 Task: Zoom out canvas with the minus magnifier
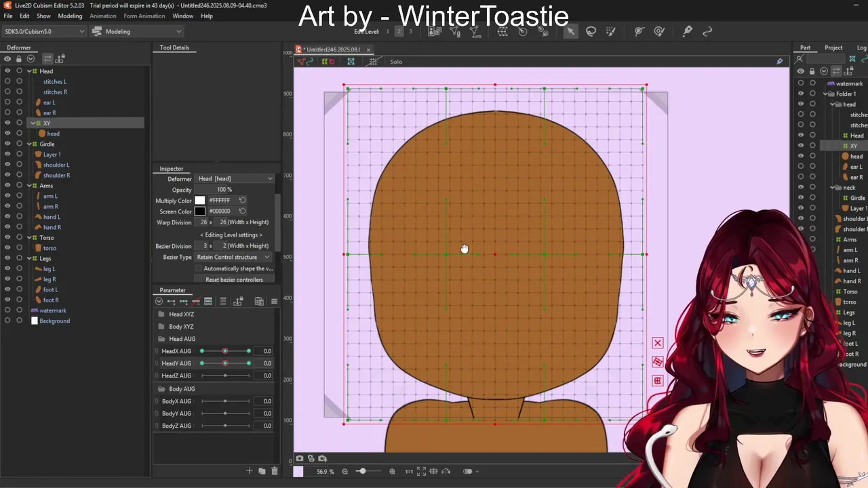344,471
